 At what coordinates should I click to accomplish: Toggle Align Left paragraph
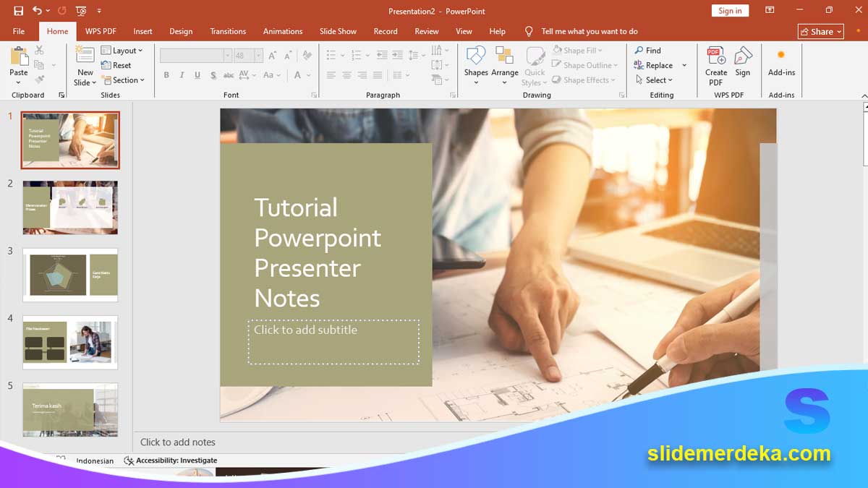pyautogui.click(x=331, y=75)
